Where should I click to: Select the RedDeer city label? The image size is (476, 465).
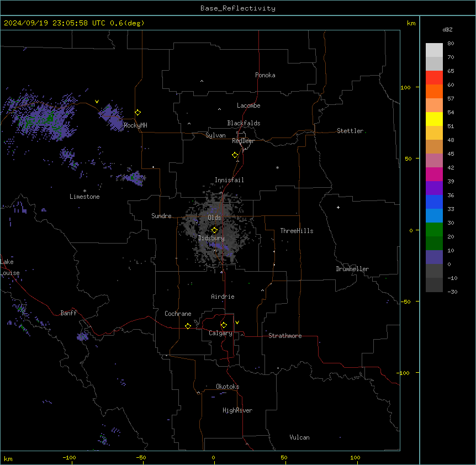pyautogui.click(x=243, y=141)
